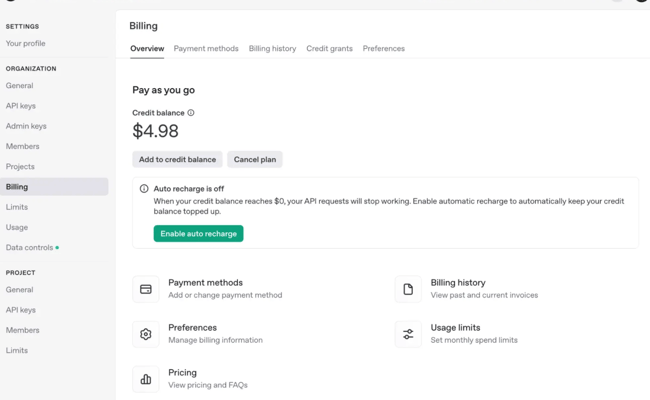Switch to the Payment methods tab

tap(206, 48)
